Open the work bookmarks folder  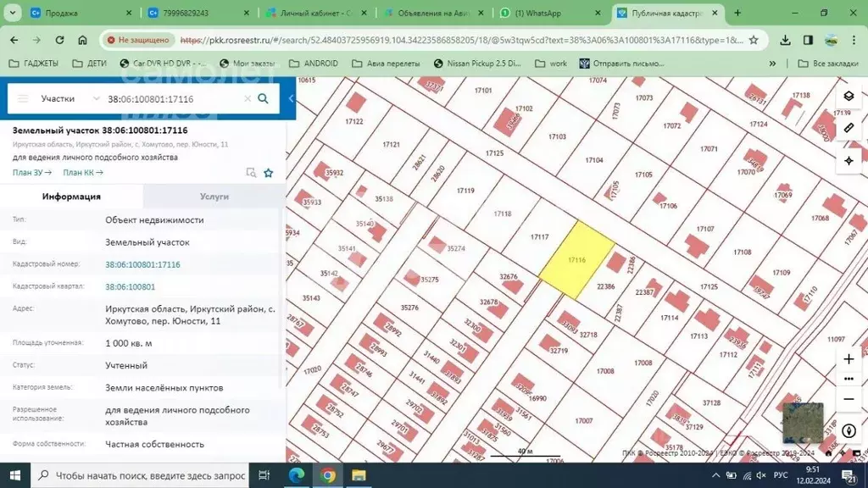tap(551, 64)
